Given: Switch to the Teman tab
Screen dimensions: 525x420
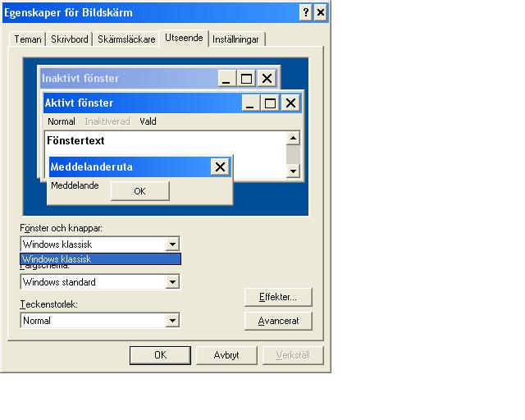Looking at the screenshot, I should 28,39.
